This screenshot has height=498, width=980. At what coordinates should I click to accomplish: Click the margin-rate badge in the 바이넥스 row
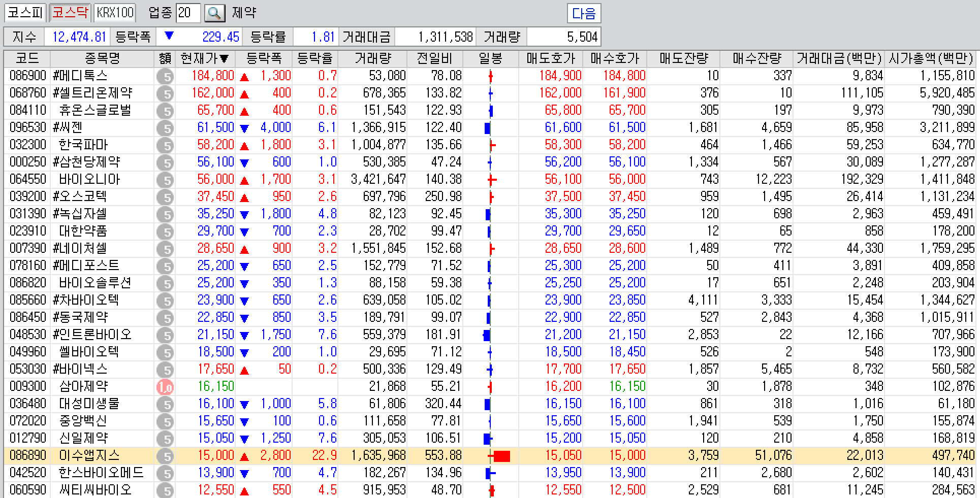[x=165, y=371]
